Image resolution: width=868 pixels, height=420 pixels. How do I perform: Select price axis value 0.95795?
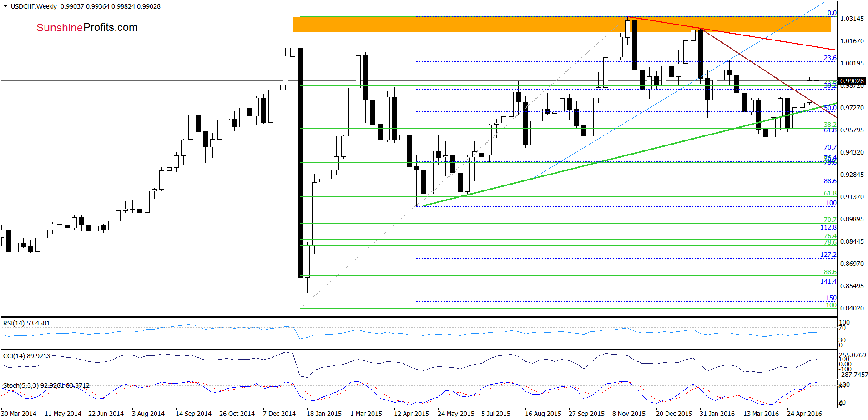tap(852, 130)
